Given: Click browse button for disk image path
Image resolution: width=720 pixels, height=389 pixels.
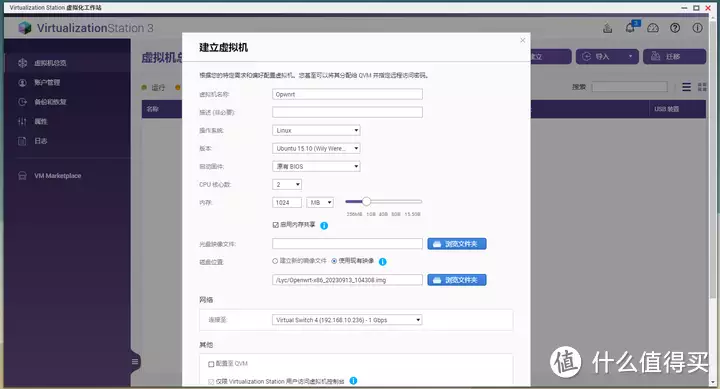Looking at the screenshot, I should pyautogui.click(x=457, y=280).
